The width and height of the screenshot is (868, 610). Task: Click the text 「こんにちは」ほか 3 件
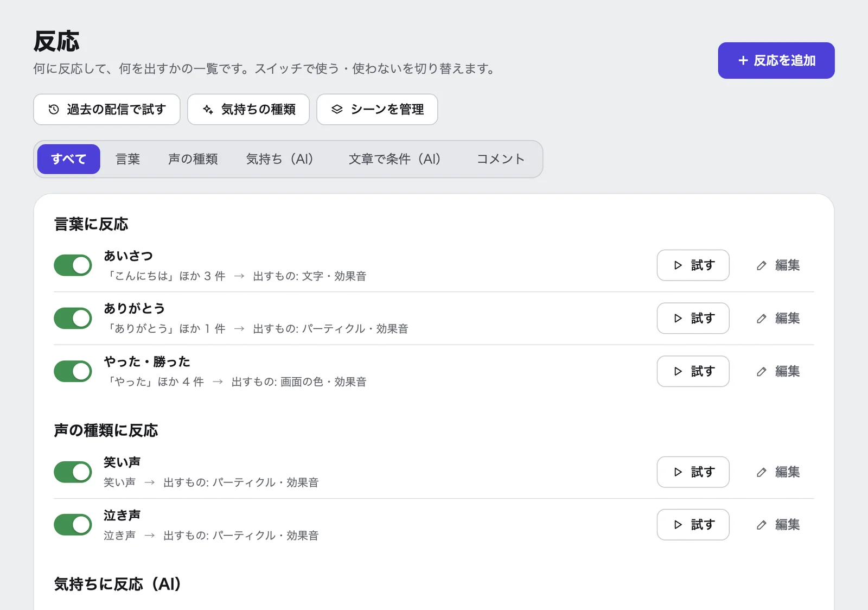pos(166,276)
